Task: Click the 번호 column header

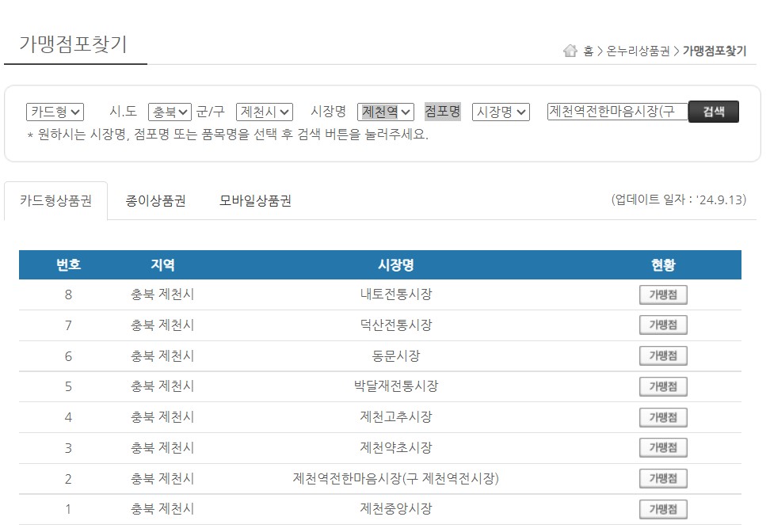Action: point(68,265)
